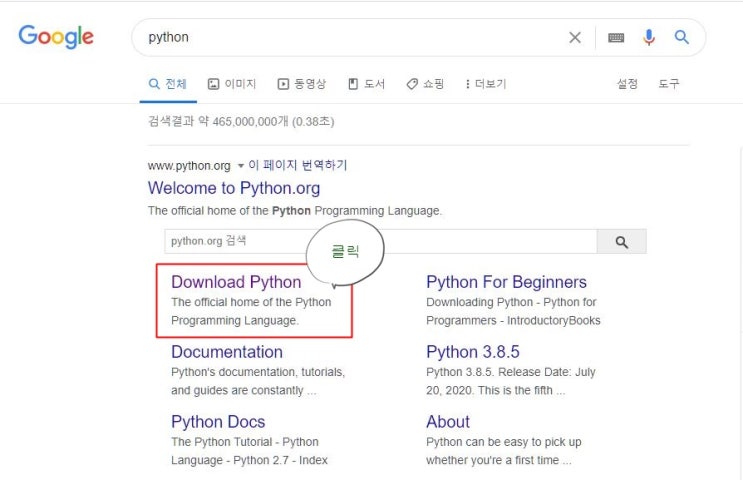Click snippet 'Python can be easy to pick up'
The image size is (743, 480).
point(504,442)
